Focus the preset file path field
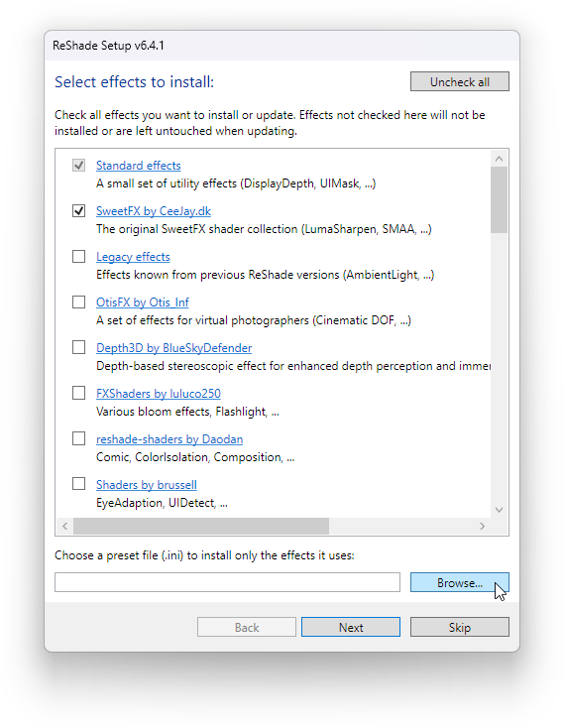The width and height of the screenshot is (564, 728). [x=227, y=582]
